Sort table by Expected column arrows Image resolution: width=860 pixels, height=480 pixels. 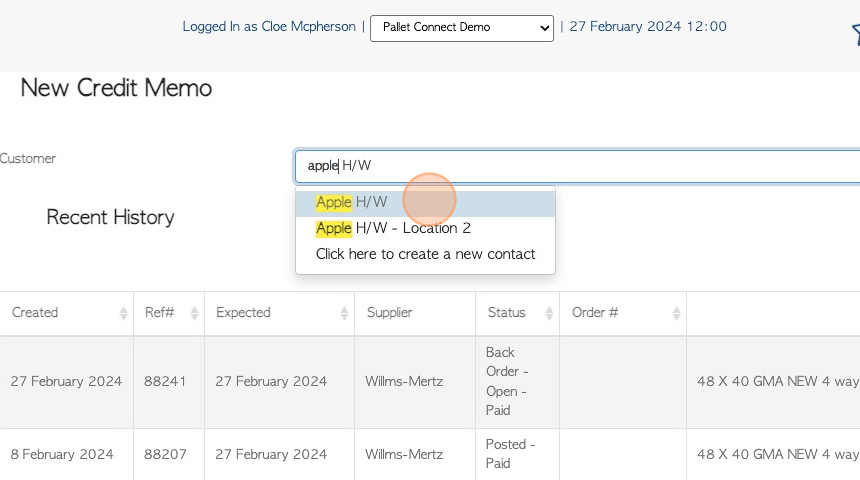(x=344, y=313)
